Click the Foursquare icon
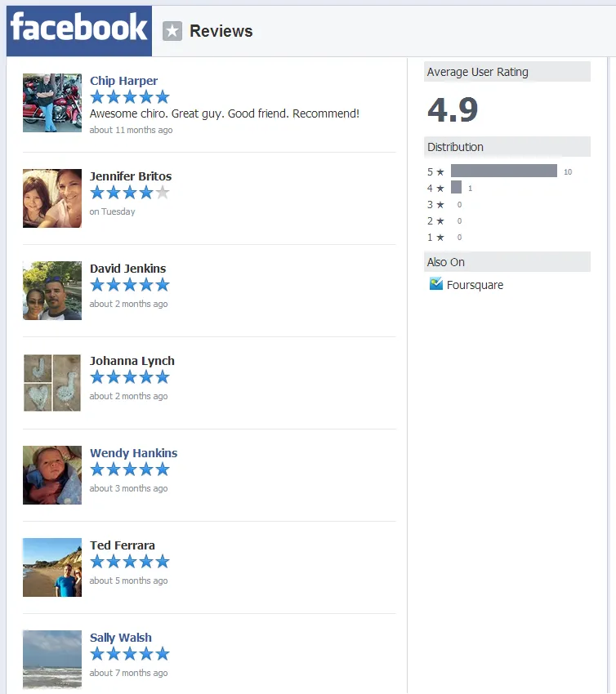Viewport: 616px width, 694px height. 435,284
